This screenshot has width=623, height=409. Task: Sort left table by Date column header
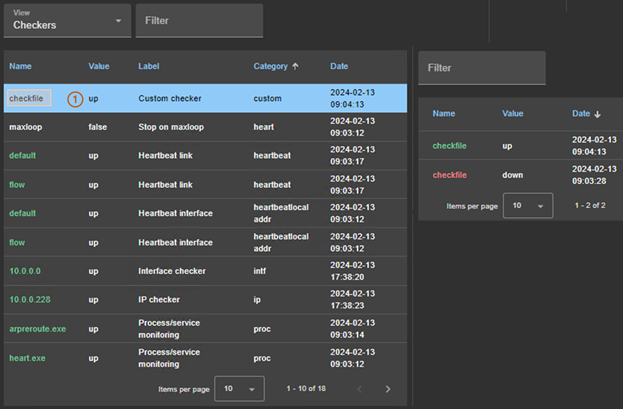340,66
